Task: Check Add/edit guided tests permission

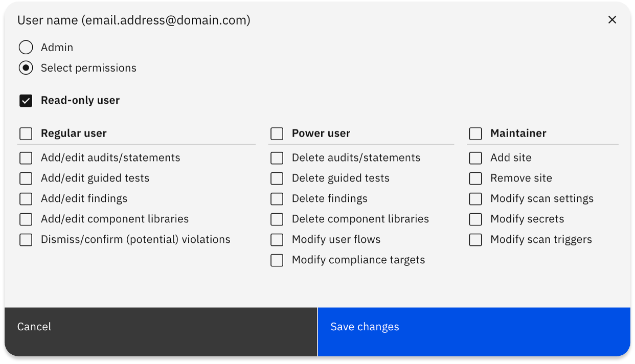Action: [26, 178]
